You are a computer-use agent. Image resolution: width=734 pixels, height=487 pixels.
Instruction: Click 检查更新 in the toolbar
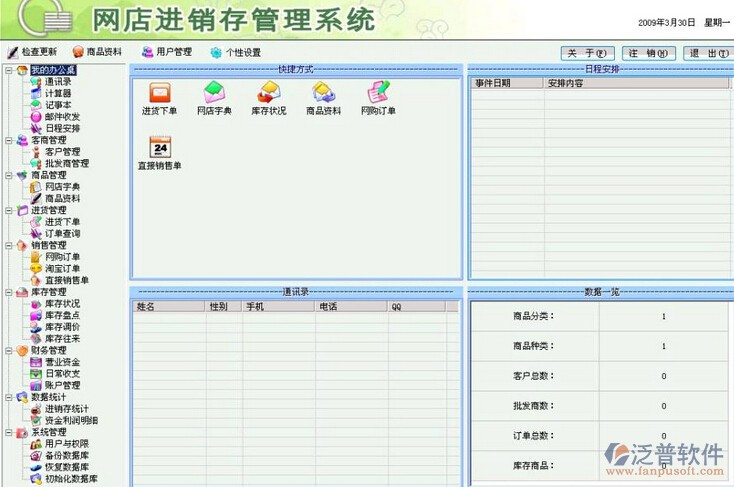tap(32, 52)
